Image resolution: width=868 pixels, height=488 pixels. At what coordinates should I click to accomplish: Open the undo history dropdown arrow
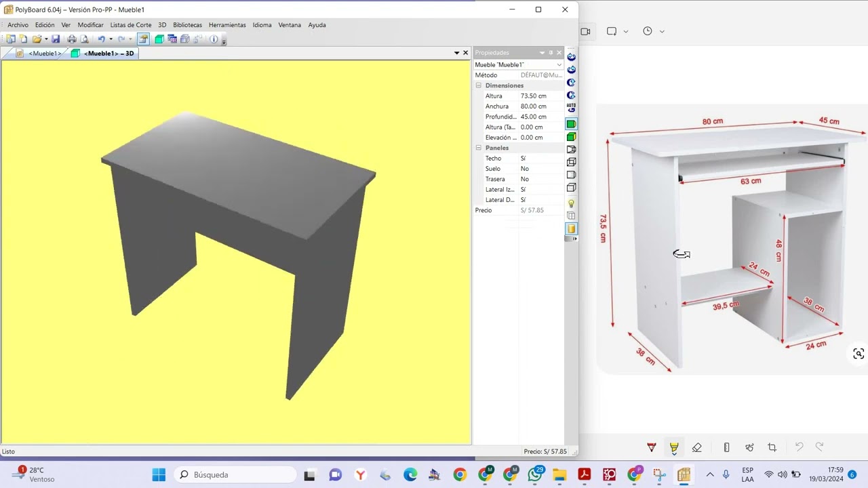(x=111, y=39)
